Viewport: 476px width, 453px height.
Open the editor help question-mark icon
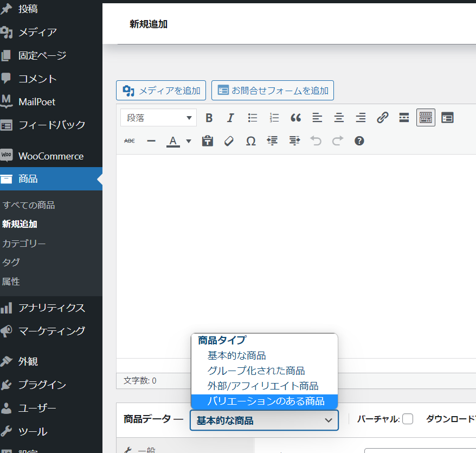coord(359,141)
